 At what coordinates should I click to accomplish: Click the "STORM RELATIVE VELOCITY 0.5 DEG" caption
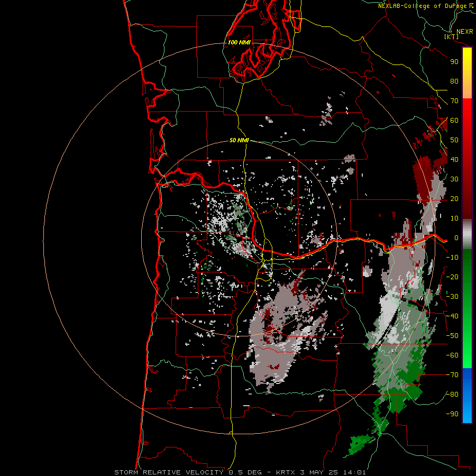tap(188, 472)
